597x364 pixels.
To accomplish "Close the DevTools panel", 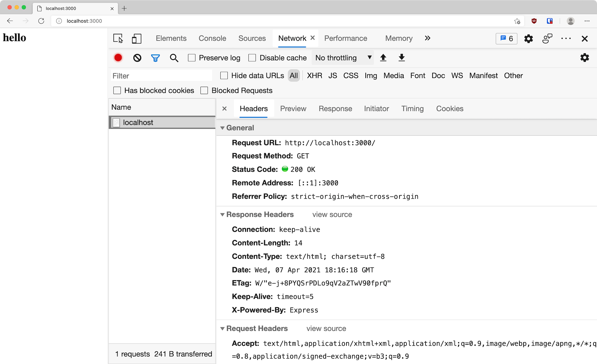I will (585, 39).
